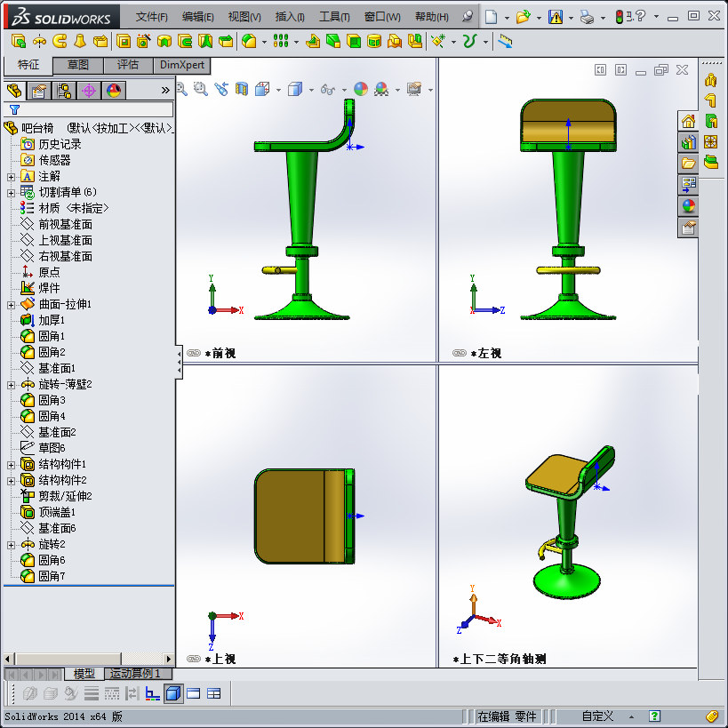This screenshot has width=728, height=728.
Task: Click the Fillet tool icon
Action: pos(249,42)
